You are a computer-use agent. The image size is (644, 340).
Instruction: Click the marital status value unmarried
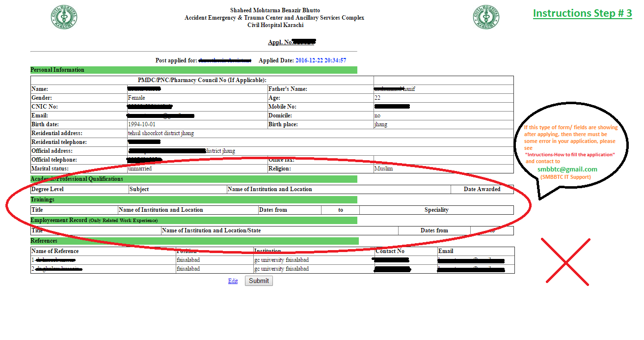click(x=140, y=169)
